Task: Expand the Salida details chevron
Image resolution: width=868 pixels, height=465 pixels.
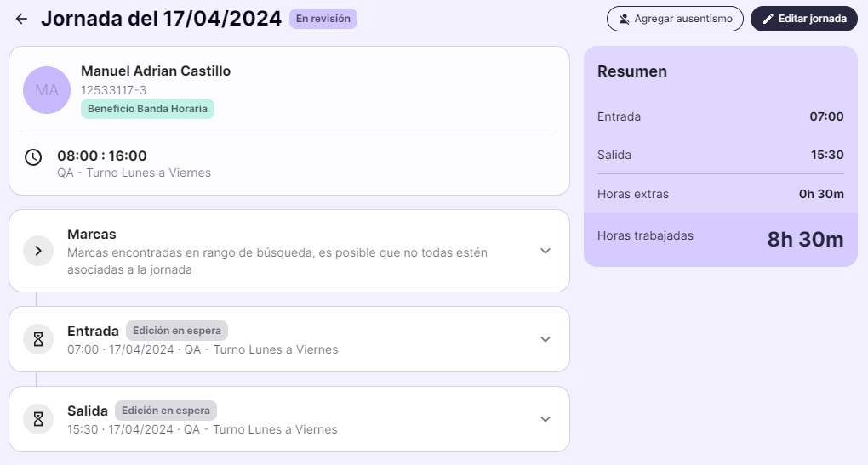Action: pos(545,419)
